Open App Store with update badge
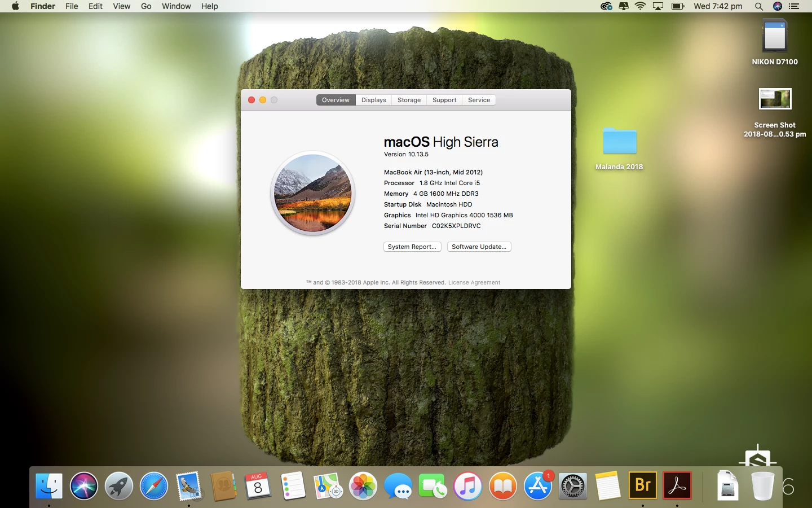The image size is (812, 508). (538, 486)
